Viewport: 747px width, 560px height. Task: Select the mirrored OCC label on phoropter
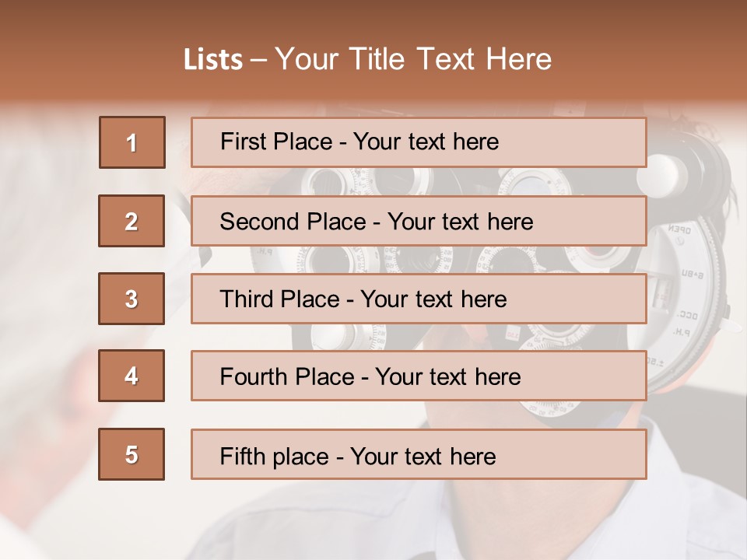tap(687, 315)
